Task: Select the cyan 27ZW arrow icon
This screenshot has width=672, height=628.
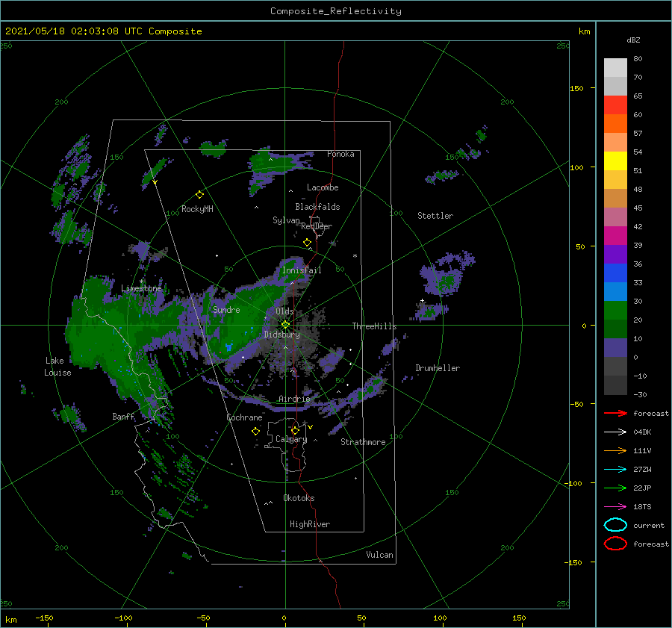Action: coord(615,470)
